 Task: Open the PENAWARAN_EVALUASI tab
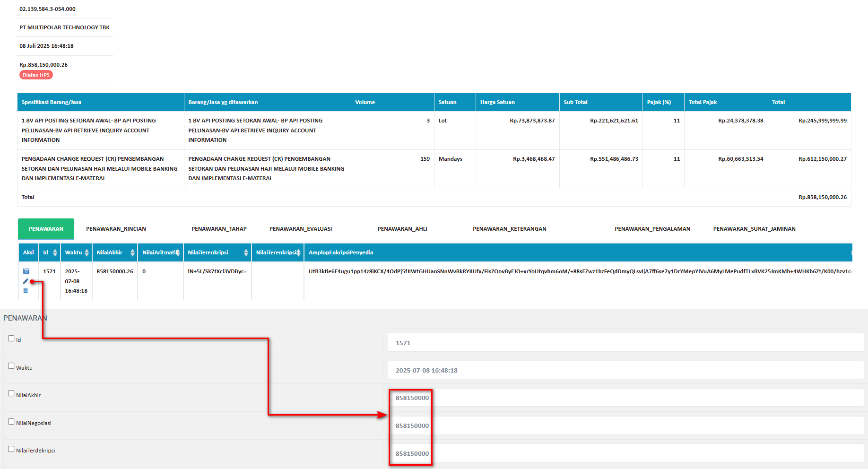click(301, 229)
